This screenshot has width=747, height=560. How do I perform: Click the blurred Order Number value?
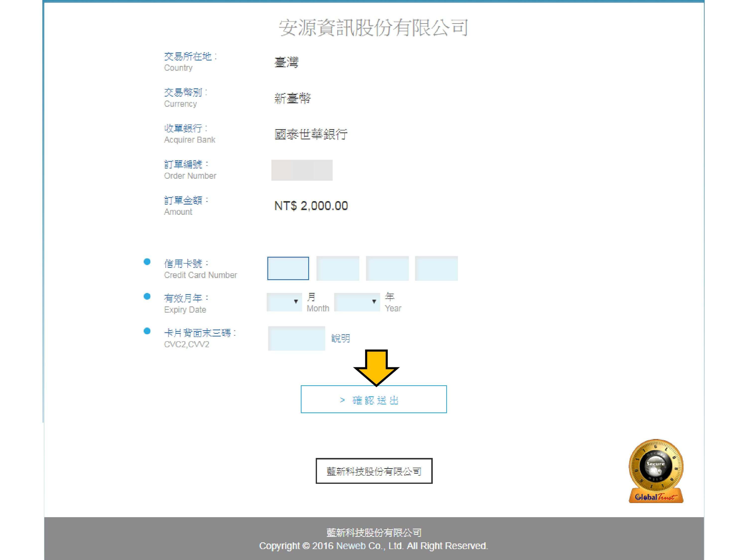(302, 170)
